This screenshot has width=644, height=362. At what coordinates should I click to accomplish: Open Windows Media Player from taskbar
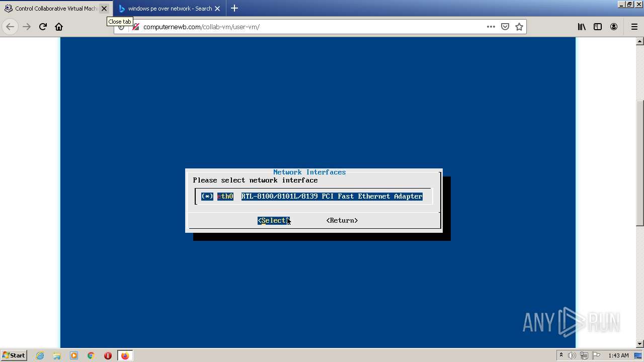coord(74,355)
